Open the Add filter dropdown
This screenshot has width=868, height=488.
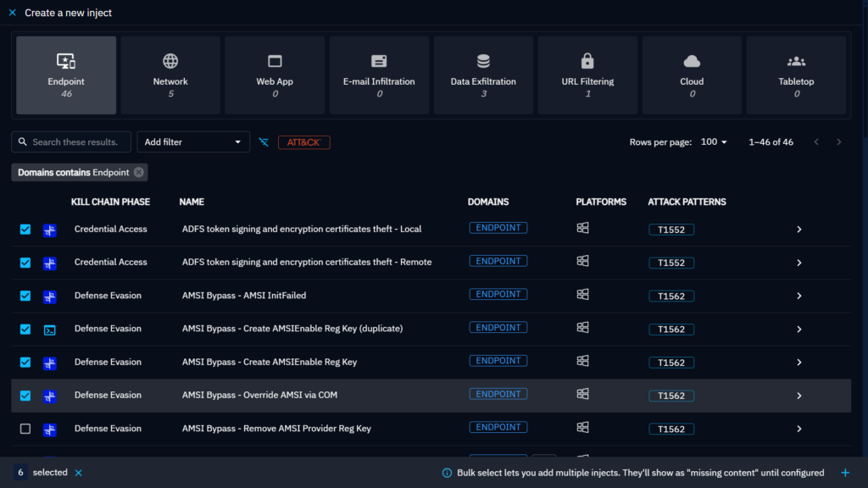193,142
